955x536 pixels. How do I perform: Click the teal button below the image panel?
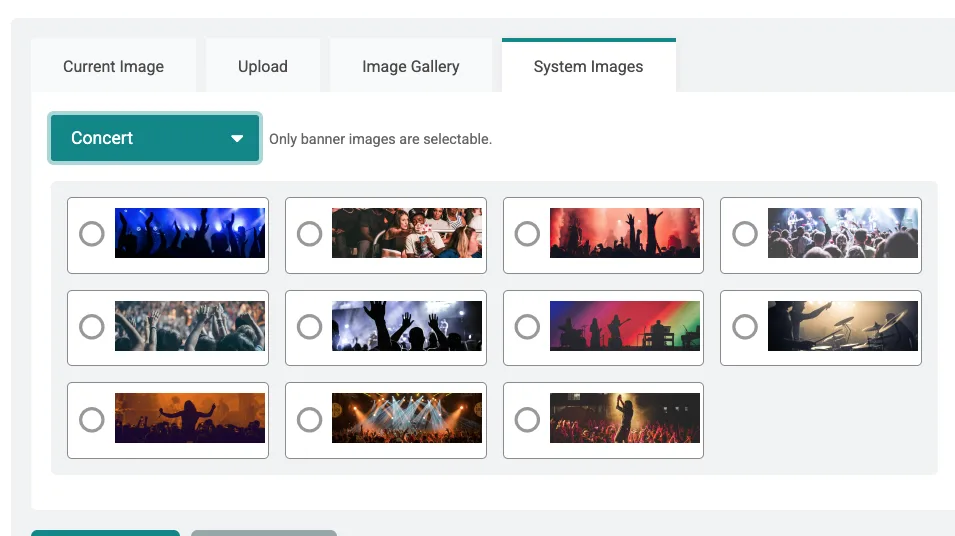[105, 532]
